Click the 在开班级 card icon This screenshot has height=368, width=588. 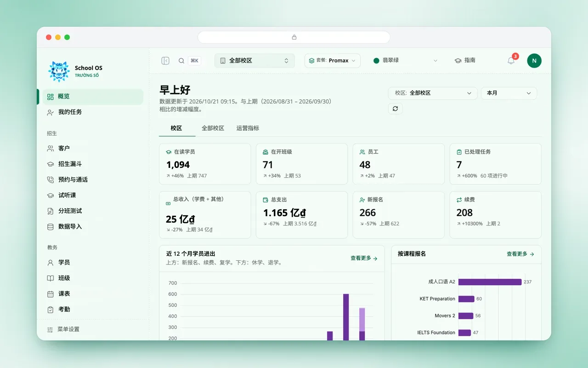pos(265,152)
